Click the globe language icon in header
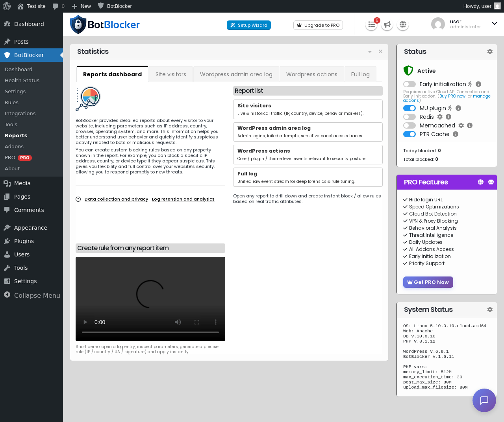Screen dimensions: 504x422 tap(403, 25)
